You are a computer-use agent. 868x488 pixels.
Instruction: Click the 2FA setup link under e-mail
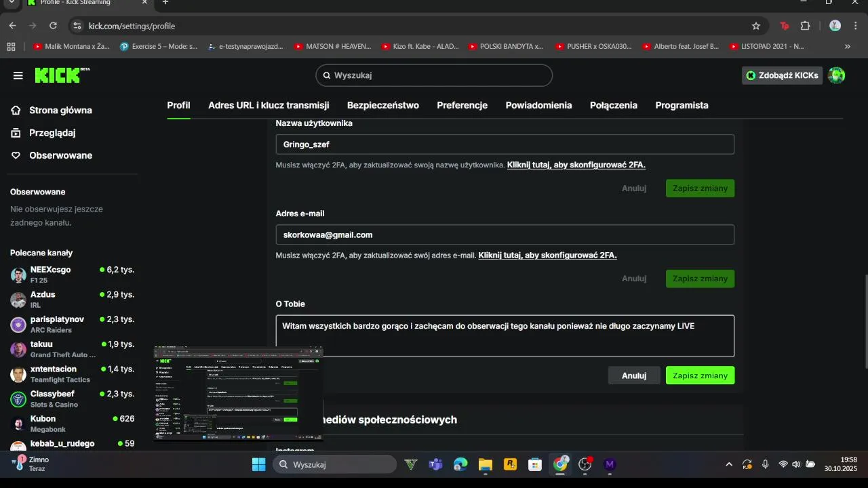pos(548,255)
